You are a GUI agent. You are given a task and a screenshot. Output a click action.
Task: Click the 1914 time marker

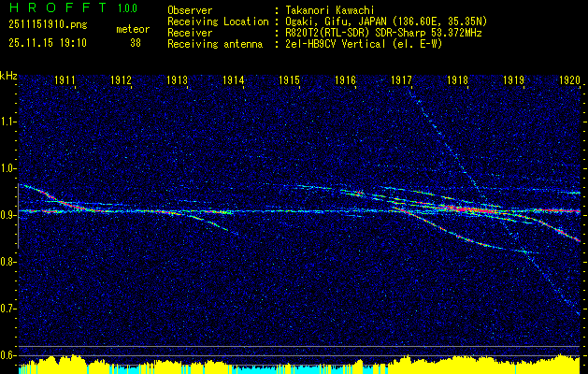(234, 80)
